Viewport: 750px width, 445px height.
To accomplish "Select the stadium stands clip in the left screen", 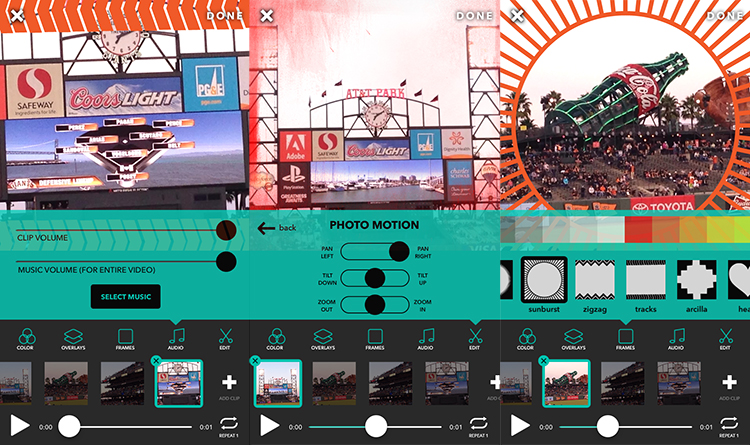I will pos(122,383).
